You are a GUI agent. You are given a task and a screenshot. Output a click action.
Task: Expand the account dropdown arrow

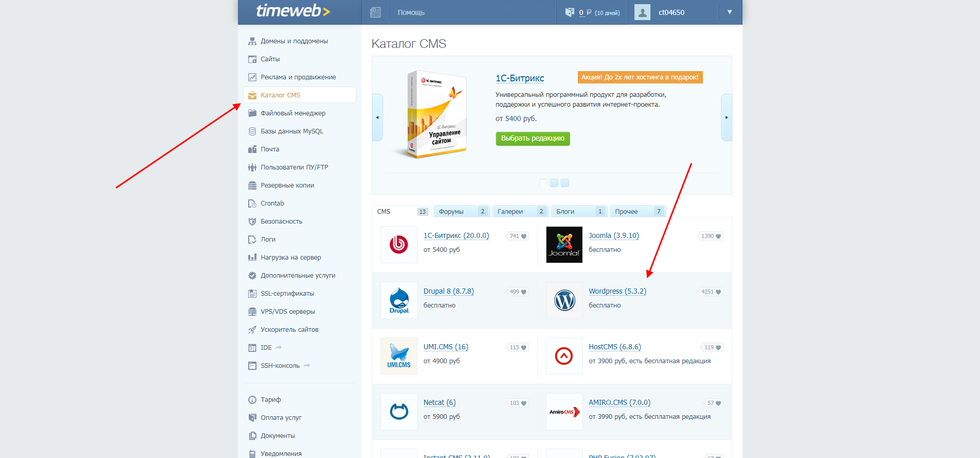pyautogui.click(x=730, y=12)
